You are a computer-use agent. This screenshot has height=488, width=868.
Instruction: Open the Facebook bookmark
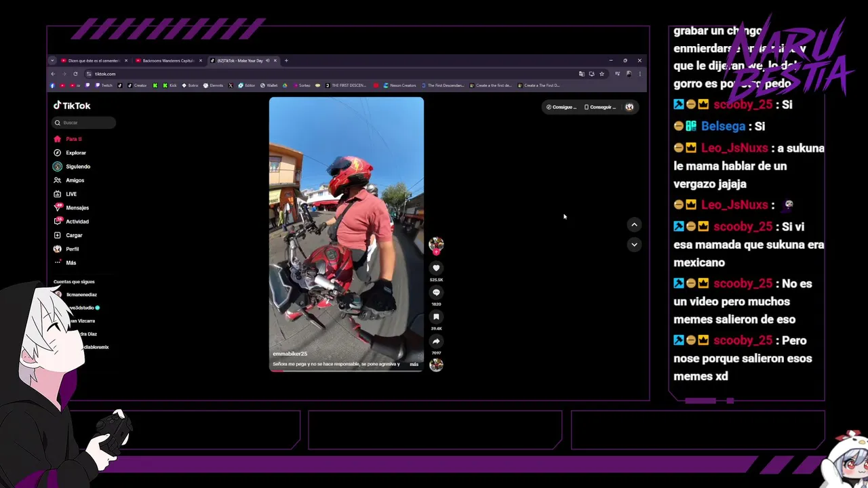point(52,85)
